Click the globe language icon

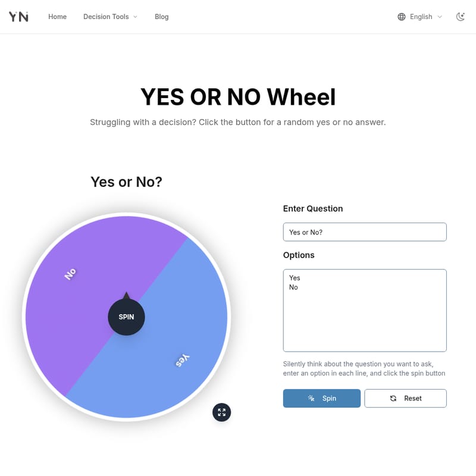(x=401, y=17)
